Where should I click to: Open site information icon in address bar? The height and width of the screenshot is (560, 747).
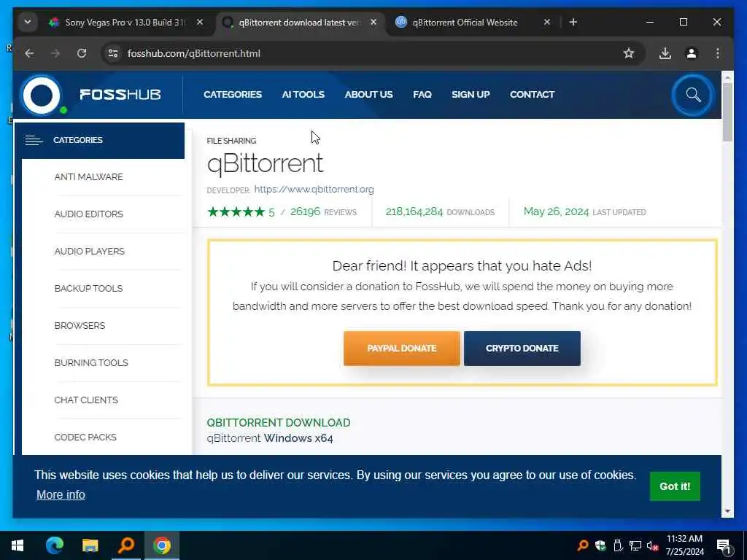113,53
